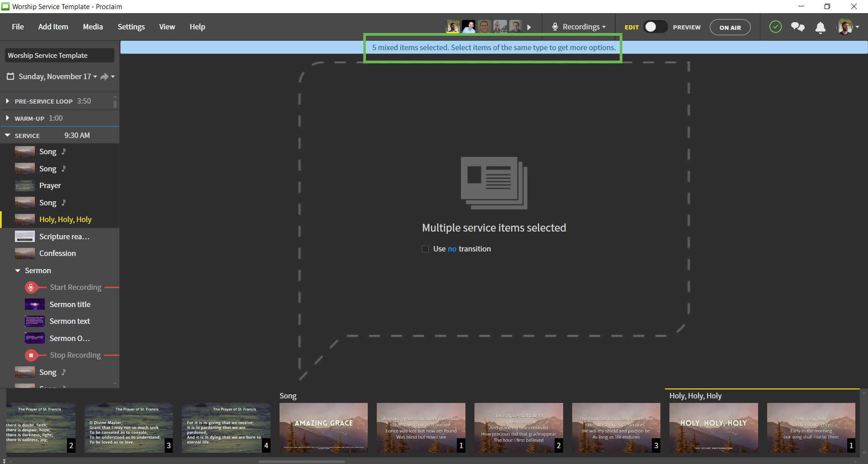This screenshot has height=464, width=868.
Task: Collapse the Sermon group
Action: pos(18,270)
